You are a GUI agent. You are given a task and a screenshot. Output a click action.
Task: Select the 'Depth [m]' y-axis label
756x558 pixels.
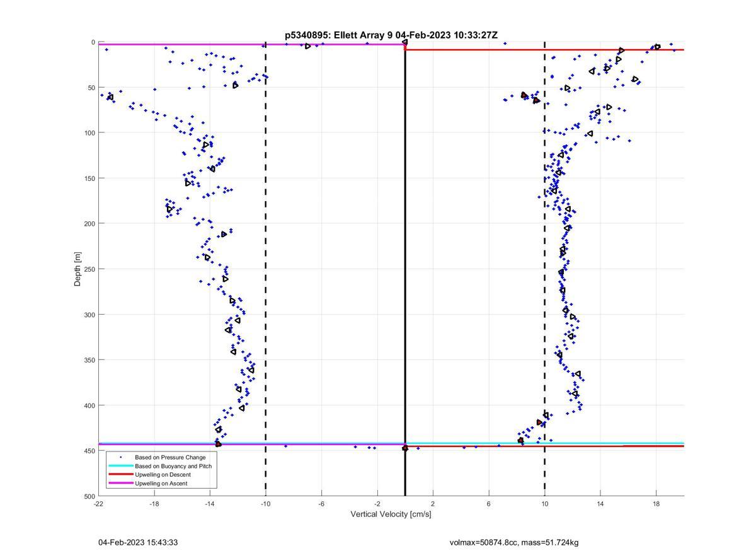pyautogui.click(x=78, y=269)
